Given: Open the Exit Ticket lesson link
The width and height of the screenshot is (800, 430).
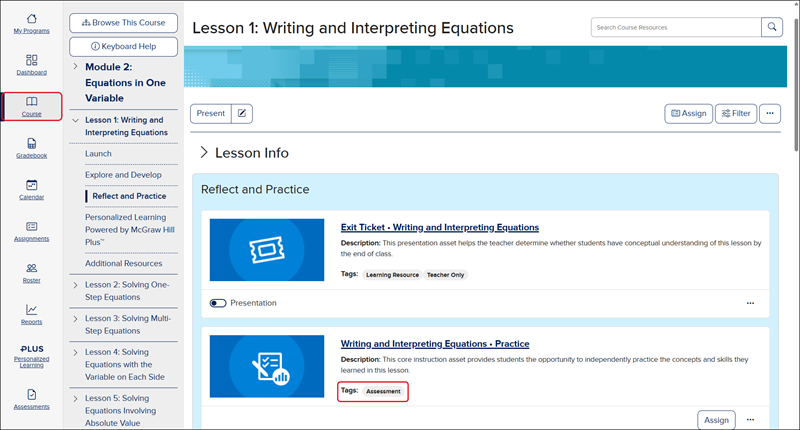Looking at the screenshot, I should pos(439,227).
